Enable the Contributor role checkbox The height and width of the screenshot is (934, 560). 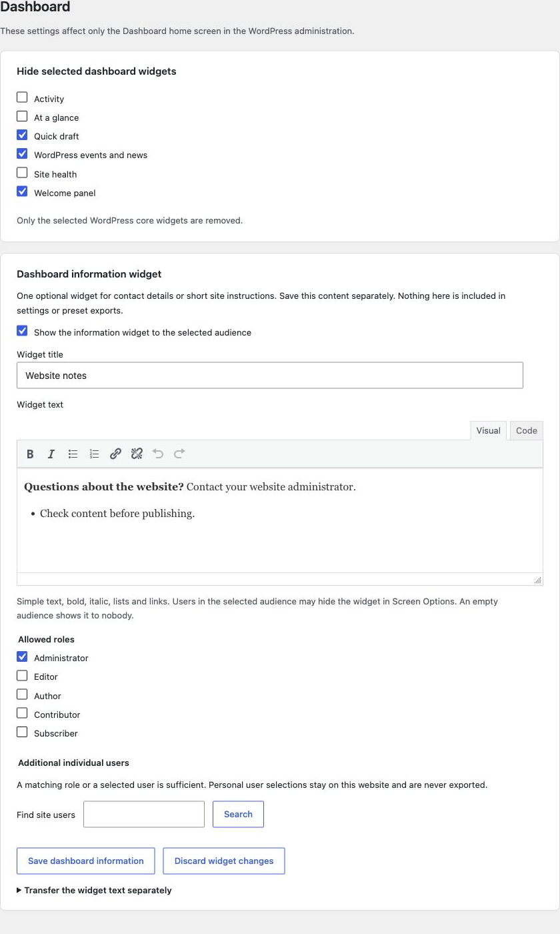pos(22,713)
